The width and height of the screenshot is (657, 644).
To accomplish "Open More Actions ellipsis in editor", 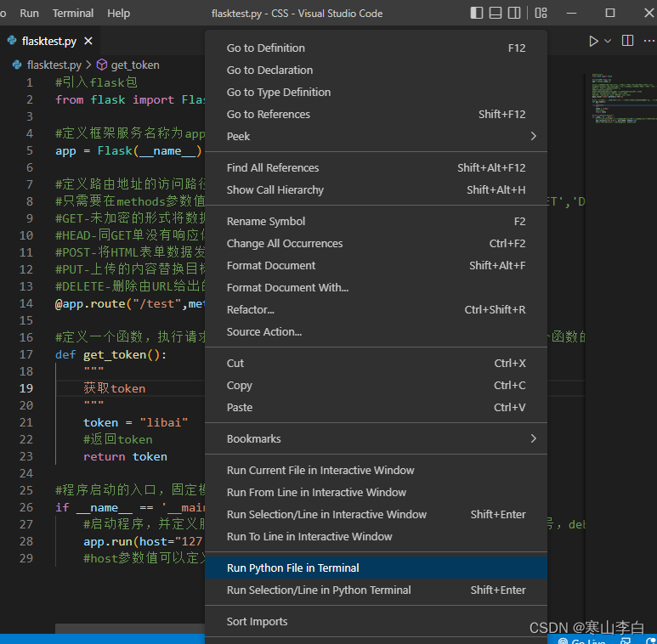I will coord(649,41).
